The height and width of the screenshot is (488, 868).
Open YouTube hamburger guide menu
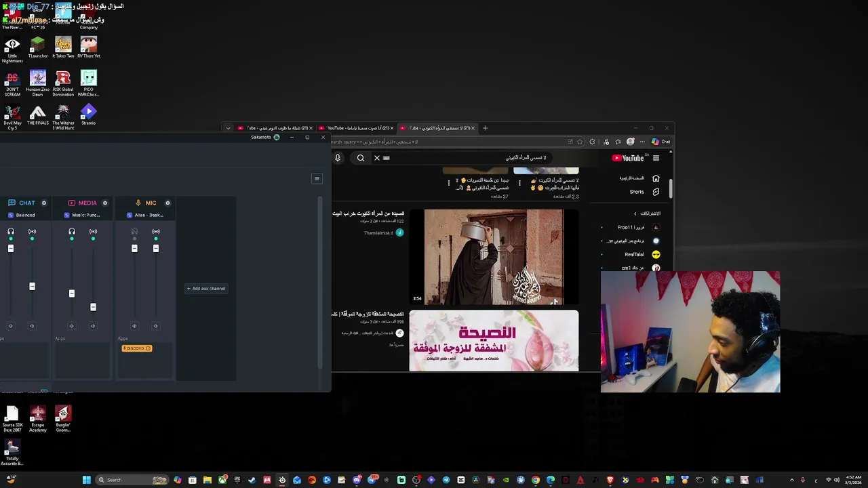(656, 158)
